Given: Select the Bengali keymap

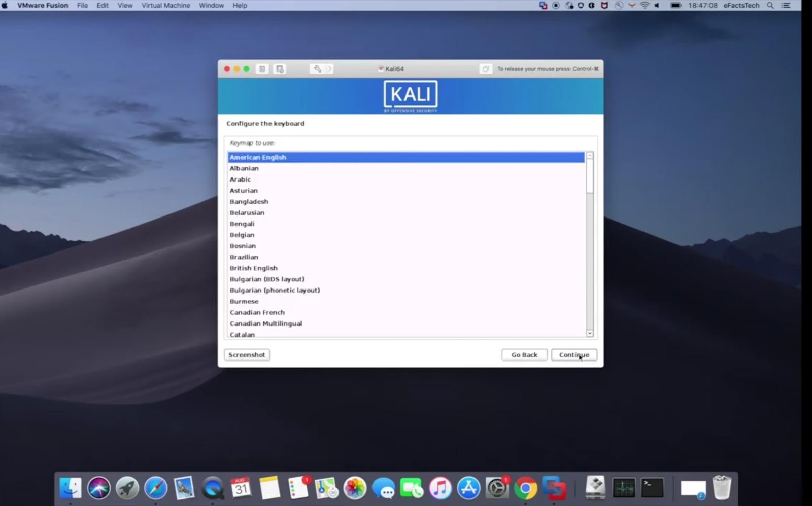Looking at the screenshot, I should pyautogui.click(x=406, y=224).
